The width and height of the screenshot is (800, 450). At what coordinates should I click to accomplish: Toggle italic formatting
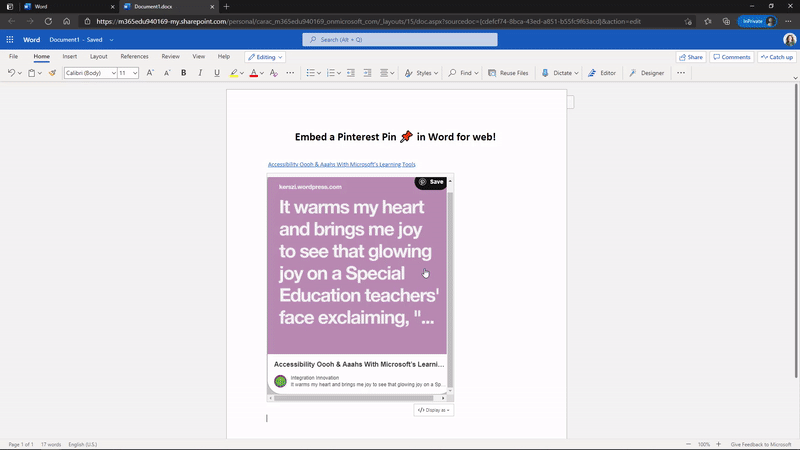200,73
